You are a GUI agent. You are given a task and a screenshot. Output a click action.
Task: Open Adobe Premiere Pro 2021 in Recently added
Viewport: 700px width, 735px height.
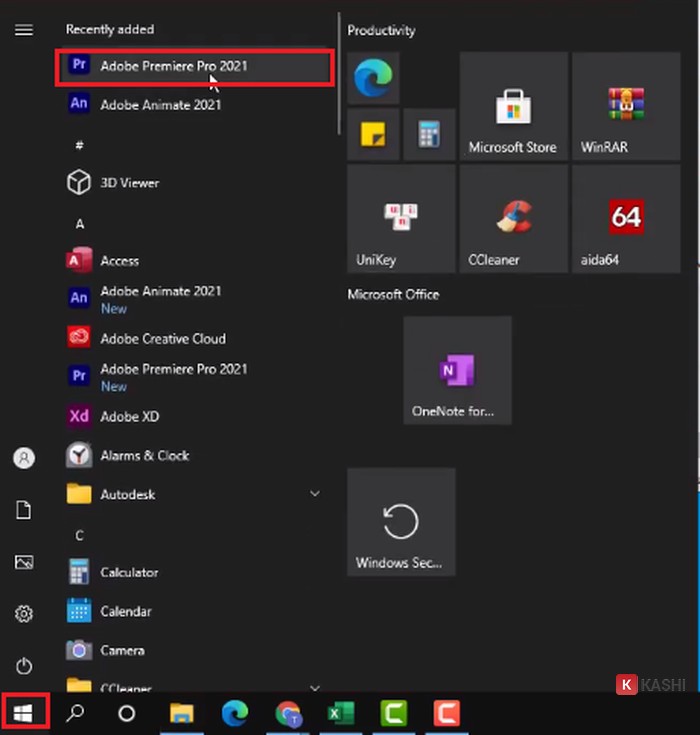click(195, 67)
